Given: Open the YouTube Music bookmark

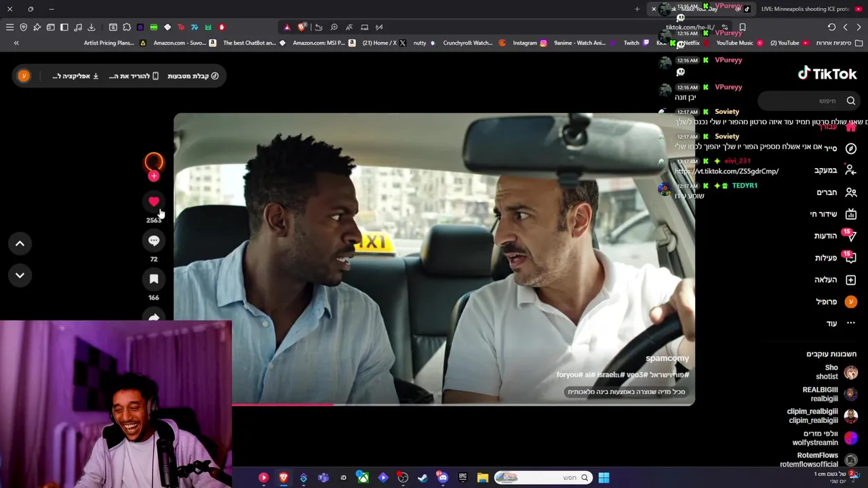Looking at the screenshot, I should pos(739,43).
